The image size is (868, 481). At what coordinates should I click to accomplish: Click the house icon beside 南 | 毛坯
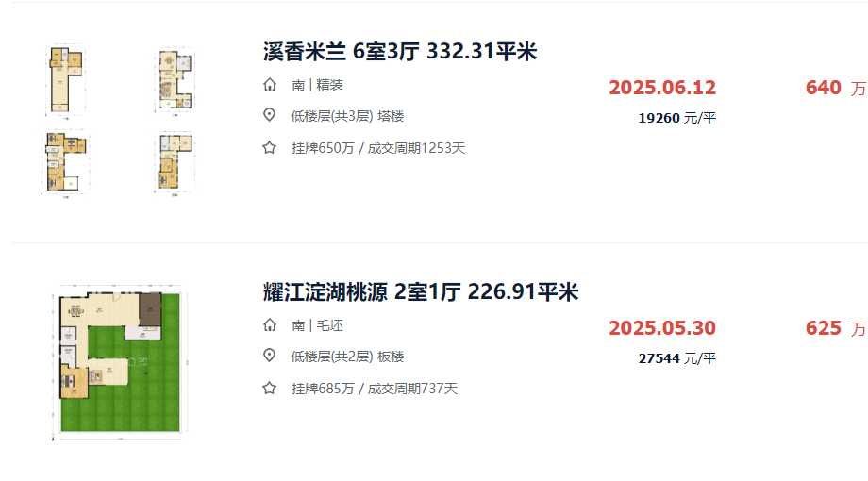[x=270, y=325]
